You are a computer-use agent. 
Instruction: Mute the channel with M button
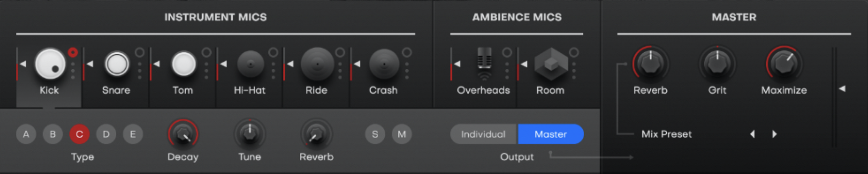pyautogui.click(x=402, y=134)
